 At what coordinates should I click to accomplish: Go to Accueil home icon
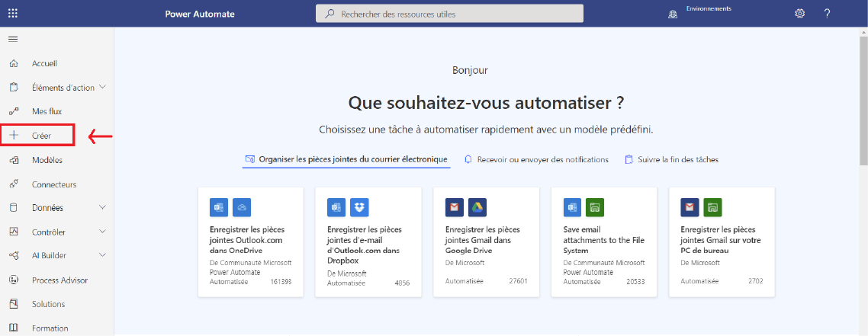(13, 63)
